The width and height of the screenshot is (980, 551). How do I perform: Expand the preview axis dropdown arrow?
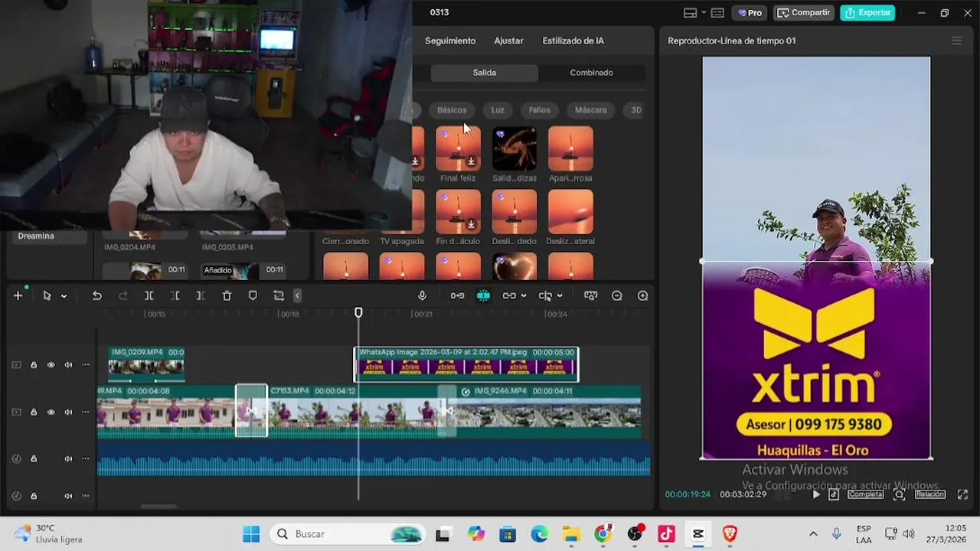pos(560,296)
